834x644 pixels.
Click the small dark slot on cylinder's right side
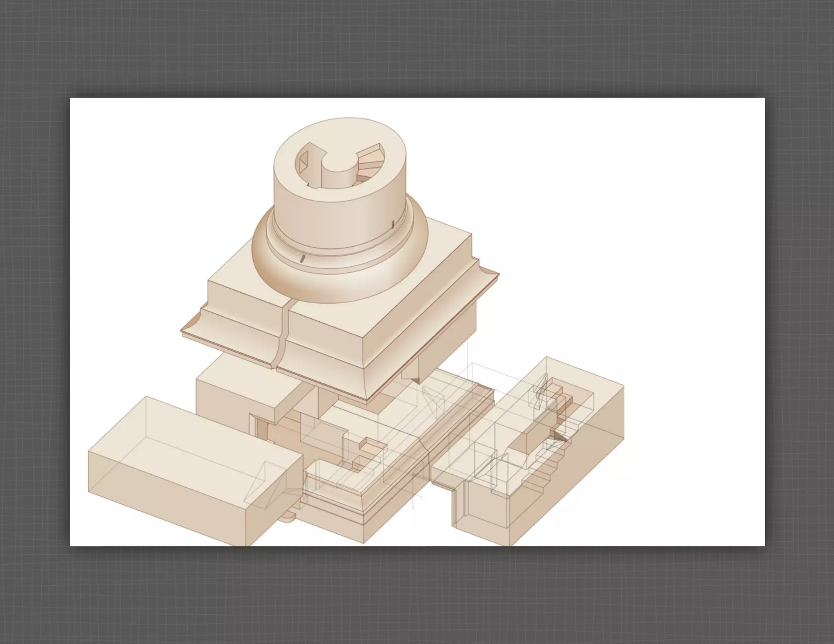click(393, 224)
